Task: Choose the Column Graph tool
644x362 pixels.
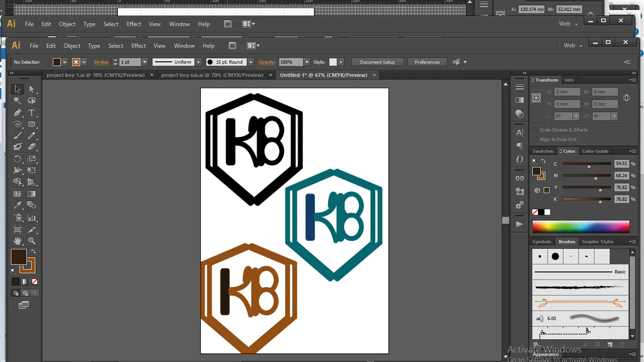Action: (x=32, y=218)
